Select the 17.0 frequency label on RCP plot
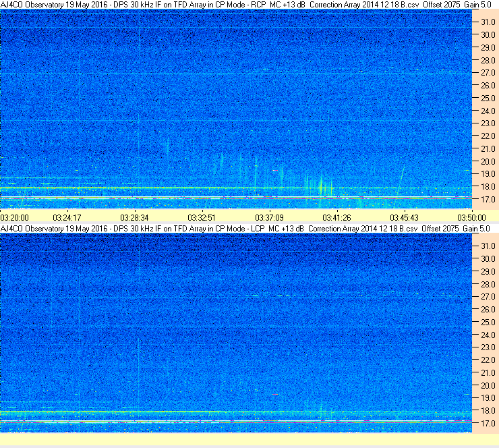This screenshot has height=448, width=499. tap(488, 200)
